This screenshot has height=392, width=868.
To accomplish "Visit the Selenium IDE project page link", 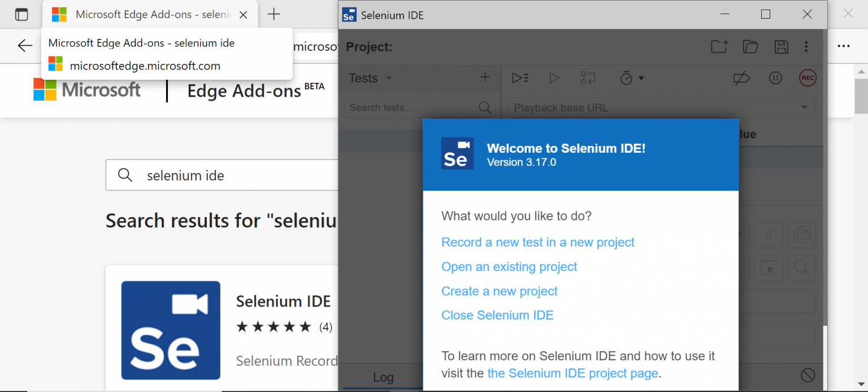I will 572,373.
